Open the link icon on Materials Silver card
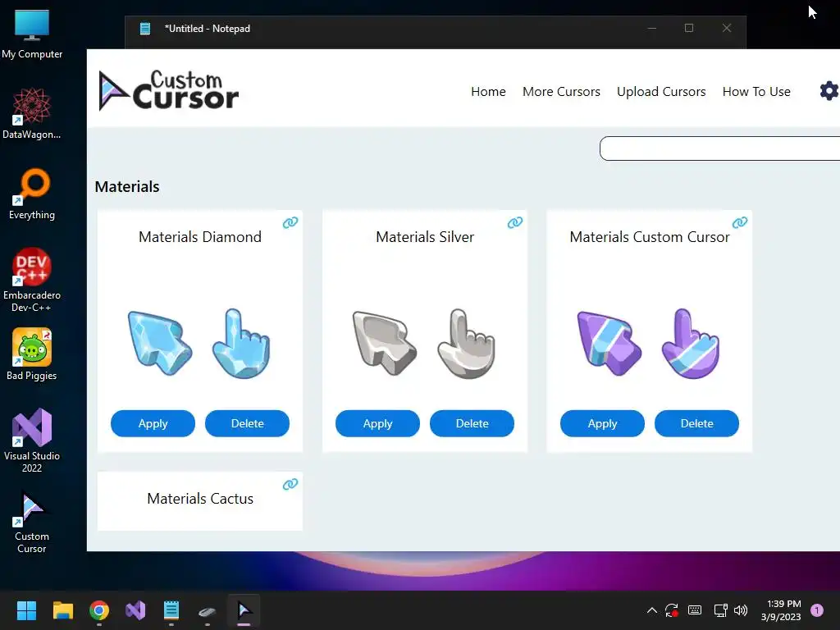This screenshot has width=840, height=630. coord(515,222)
